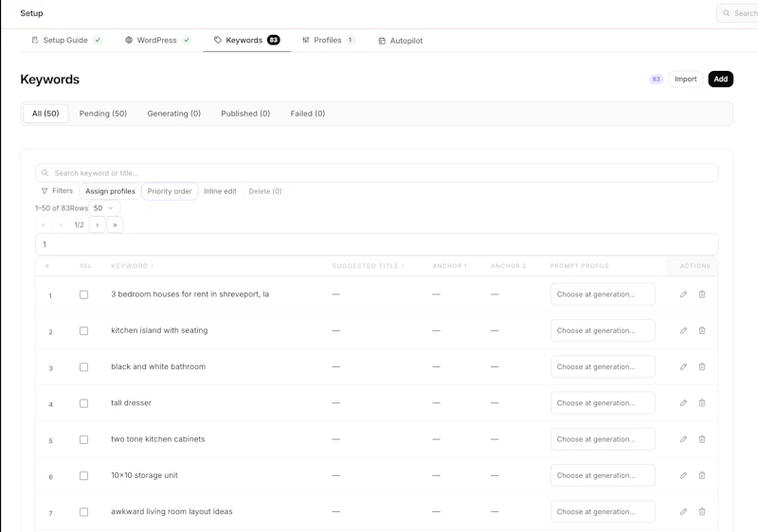Sort by Suggested Title column header
The image size is (758, 532).
[368, 266]
